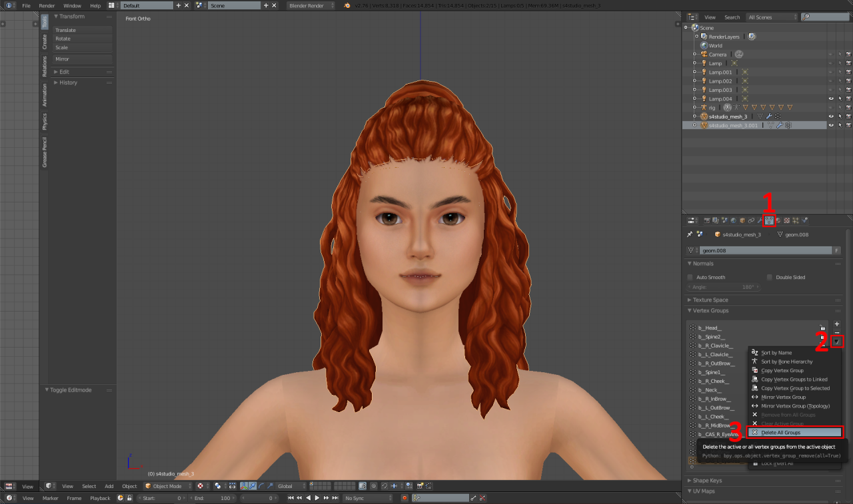Switch to the Physics tool shelf tab
This screenshot has width=853, height=504.
coord(45,121)
